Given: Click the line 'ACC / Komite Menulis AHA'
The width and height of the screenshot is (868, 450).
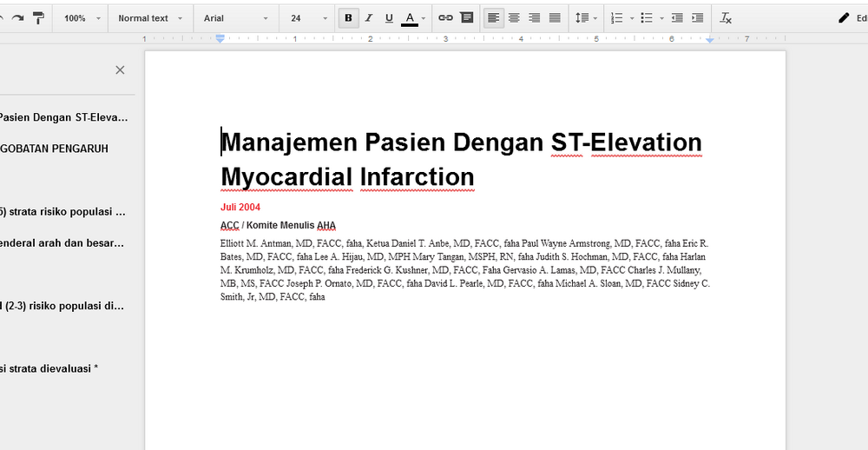Looking at the screenshot, I should 278,226.
